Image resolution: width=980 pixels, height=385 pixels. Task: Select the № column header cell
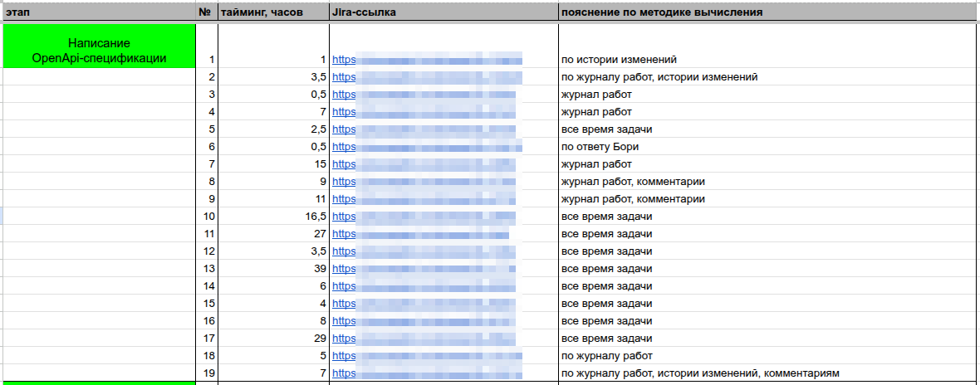click(x=207, y=12)
